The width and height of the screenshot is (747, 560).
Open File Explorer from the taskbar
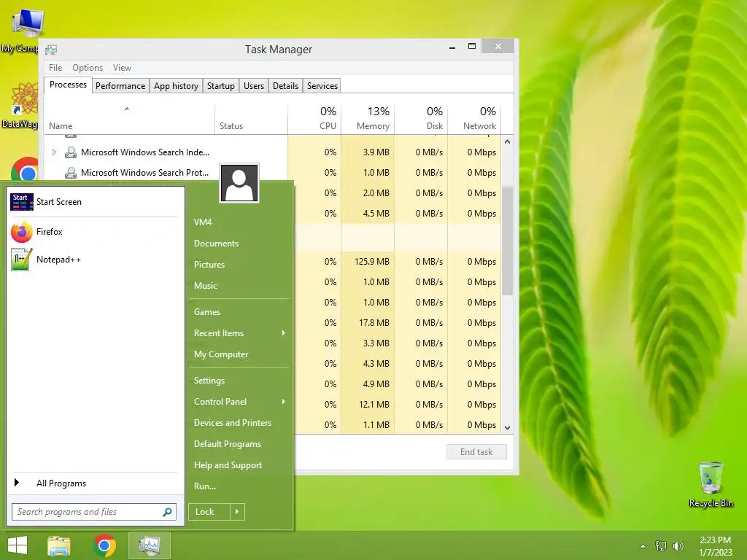59,545
